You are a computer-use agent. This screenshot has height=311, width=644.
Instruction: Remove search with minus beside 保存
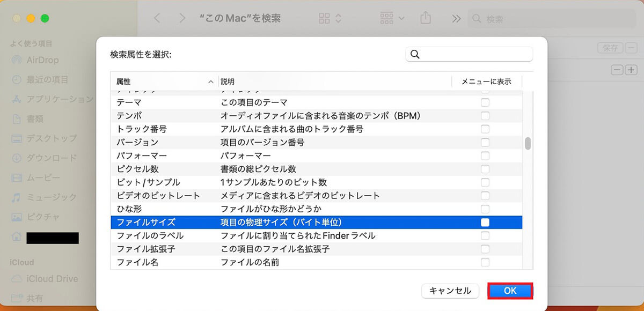[630, 48]
